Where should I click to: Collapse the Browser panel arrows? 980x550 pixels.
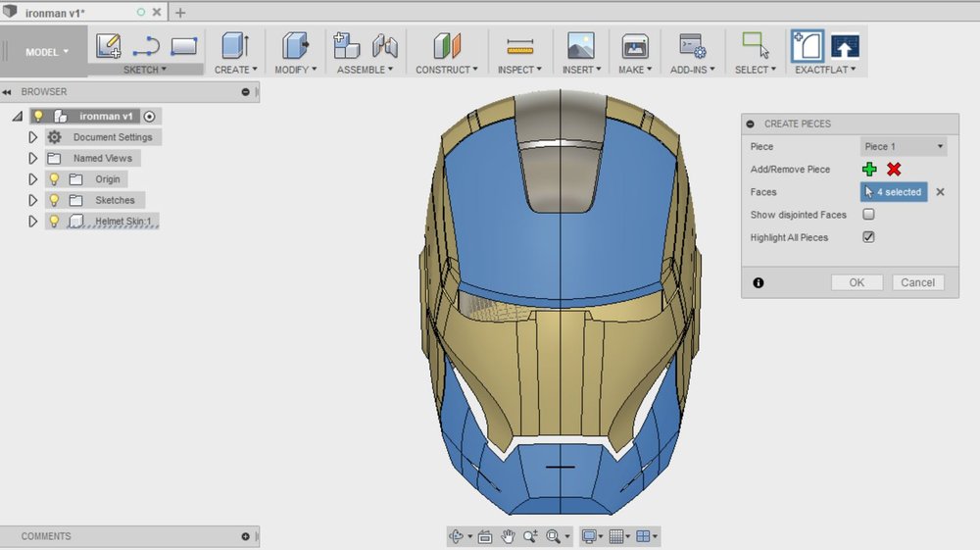click(x=7, y=92)
